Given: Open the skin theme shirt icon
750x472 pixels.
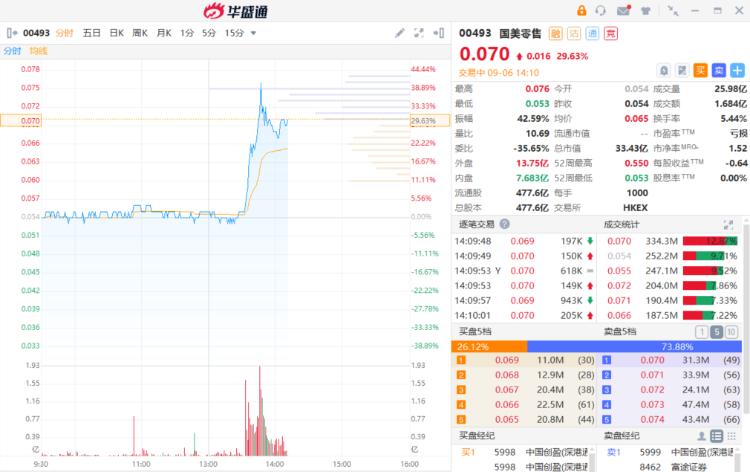Looking at the screenshot, I should tap(646, 11).
